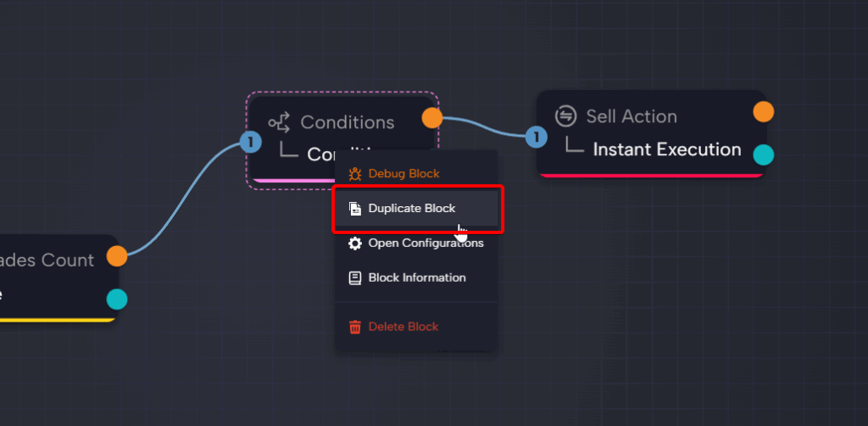Click the blue input port on the Conditions block
868x426 pixels.
point(250,142)
